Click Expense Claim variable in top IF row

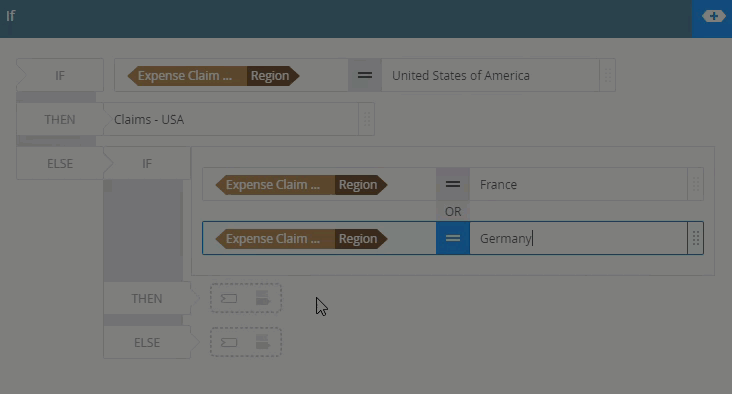click(x=187, y=76)
